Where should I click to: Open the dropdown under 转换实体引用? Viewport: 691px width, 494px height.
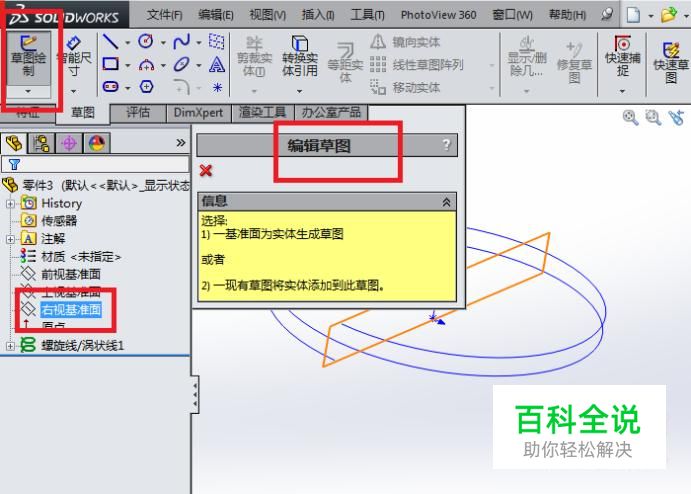click(x=299, y=91)
